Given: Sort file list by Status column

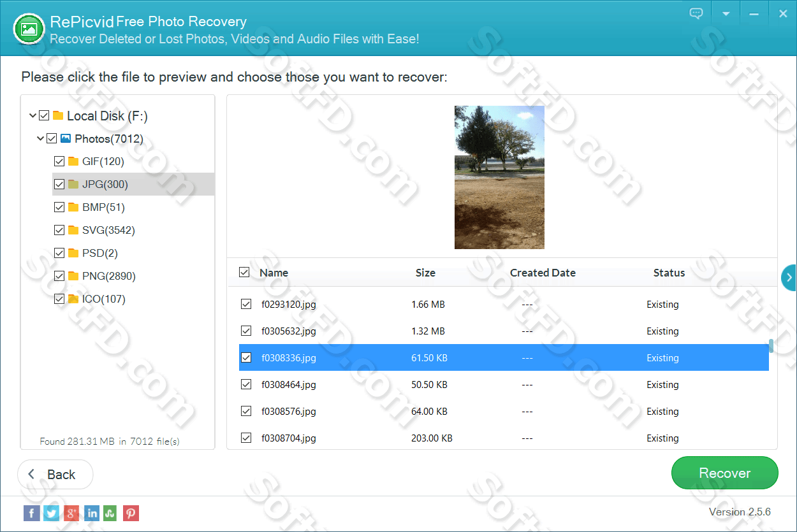Looking at the screenshot, I should (x=669, y=273).
